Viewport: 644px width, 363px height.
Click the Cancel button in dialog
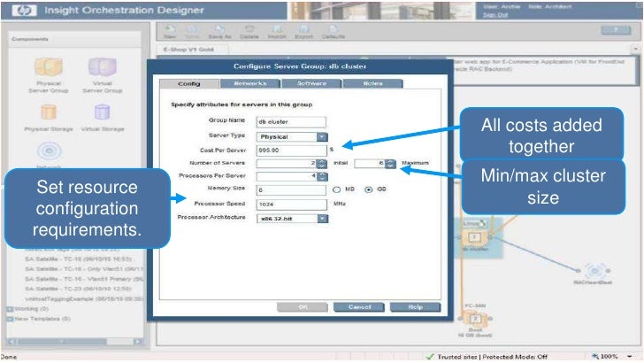359,307
